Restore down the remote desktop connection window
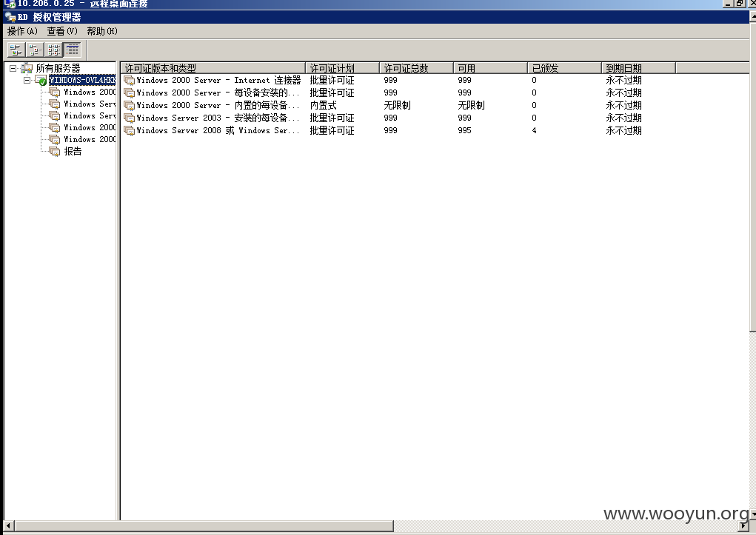 coord(740,4)
